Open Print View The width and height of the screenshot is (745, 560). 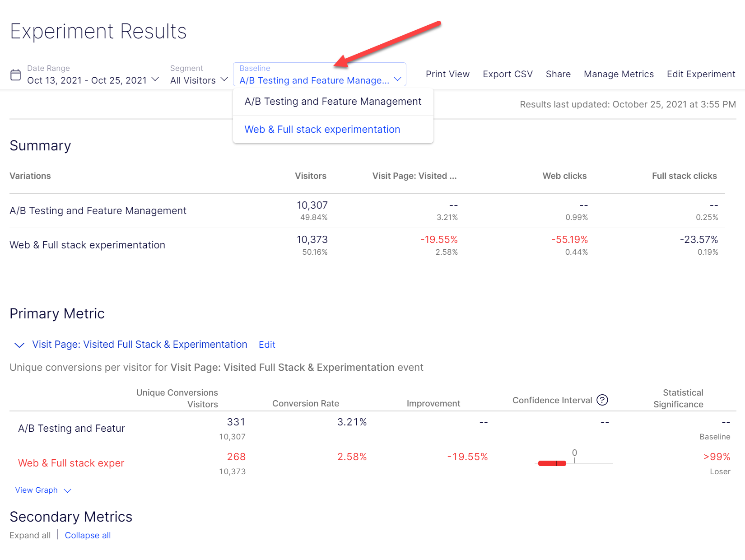(447, 74)
